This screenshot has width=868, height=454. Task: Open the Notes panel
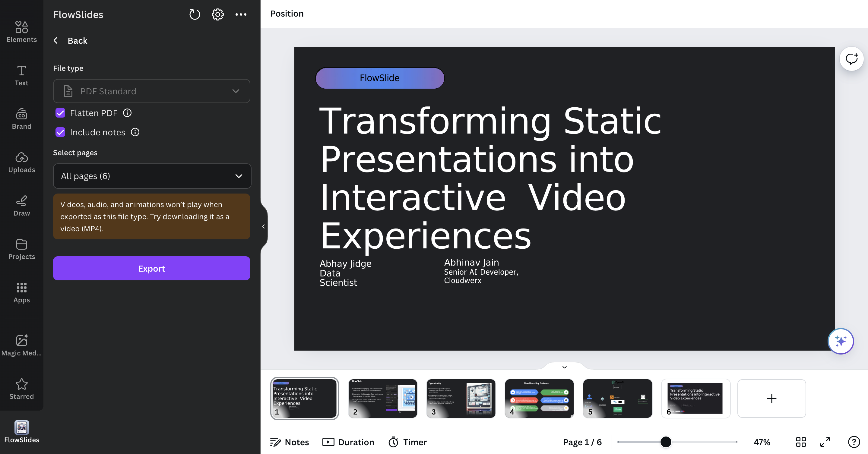click(x=290, y=442)
